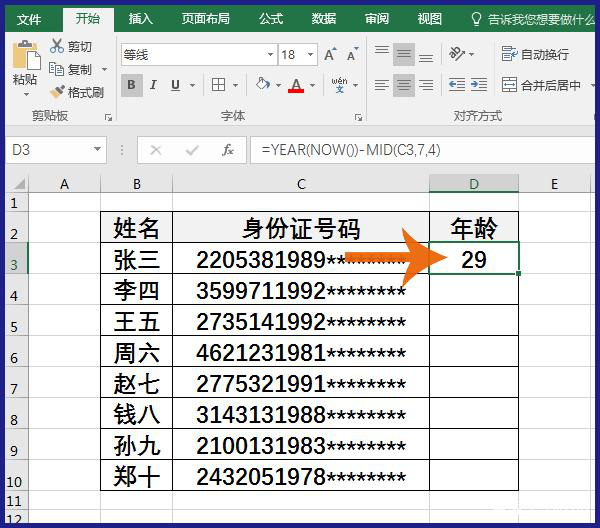Open the 复制 copy options arrow

(x=104, y=69)
